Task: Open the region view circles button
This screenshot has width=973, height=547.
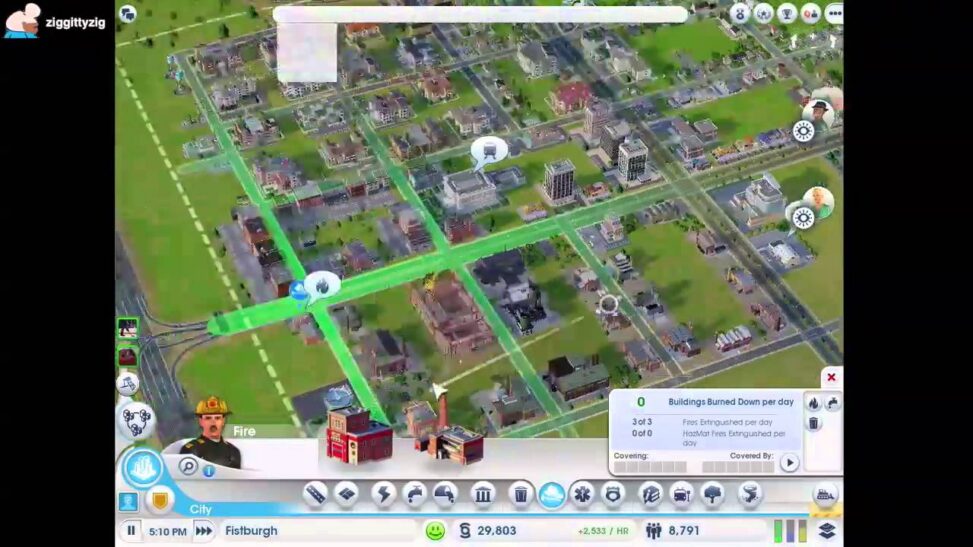Action: tap(136, 420)
